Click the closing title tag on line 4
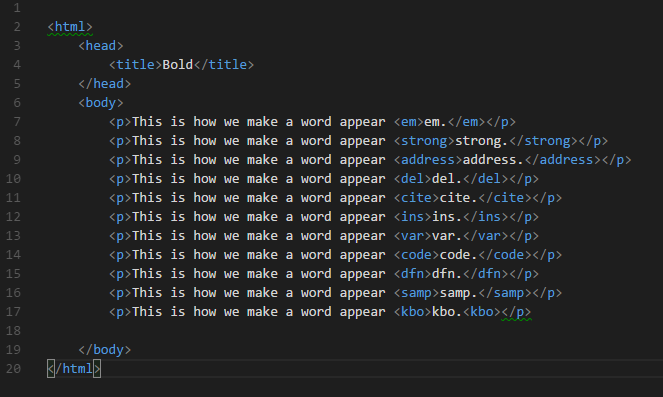663x397 pixels. point(224,65)
